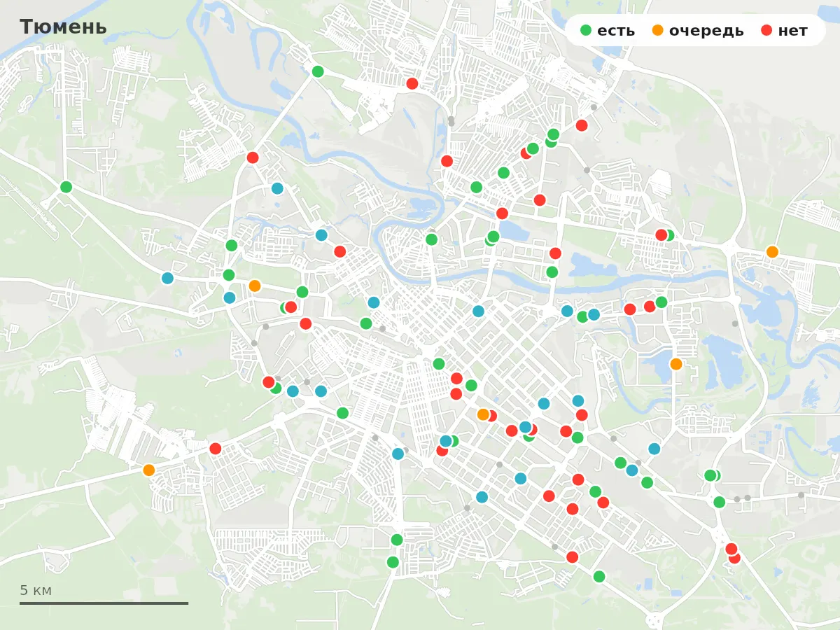Select the northernmost blue marker on the map
The width and height of the screenshot is (840, 630).
click(x=277, y=188)
